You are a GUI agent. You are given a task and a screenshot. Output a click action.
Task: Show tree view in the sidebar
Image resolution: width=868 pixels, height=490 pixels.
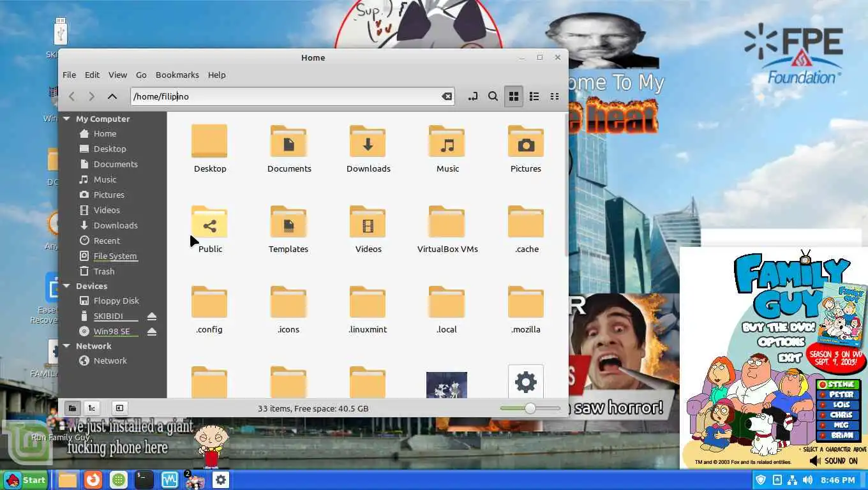92,408
